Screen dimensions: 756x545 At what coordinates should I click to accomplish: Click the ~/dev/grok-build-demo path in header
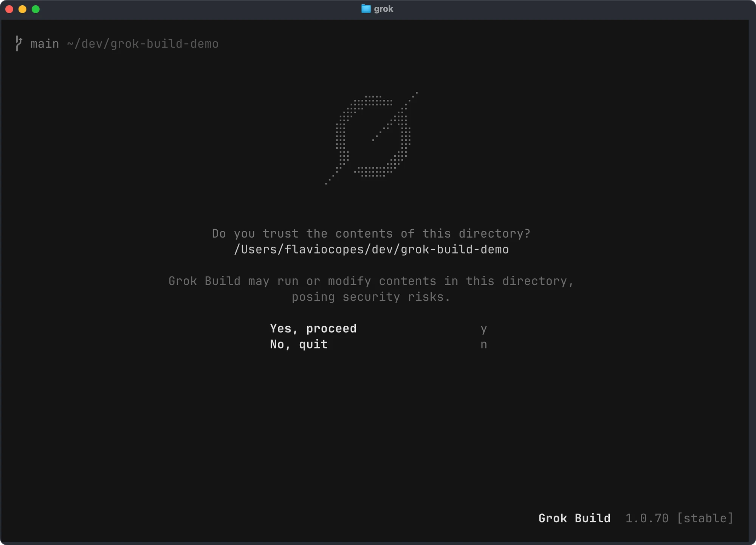[143, 44]
